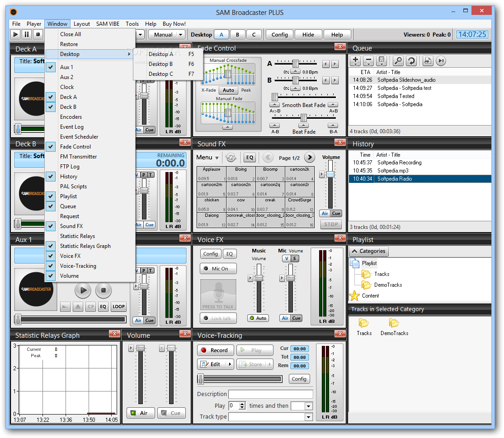This screenshot has width=504, height=438.
Task: Open the Layout menu
Action: pos(82,24)
